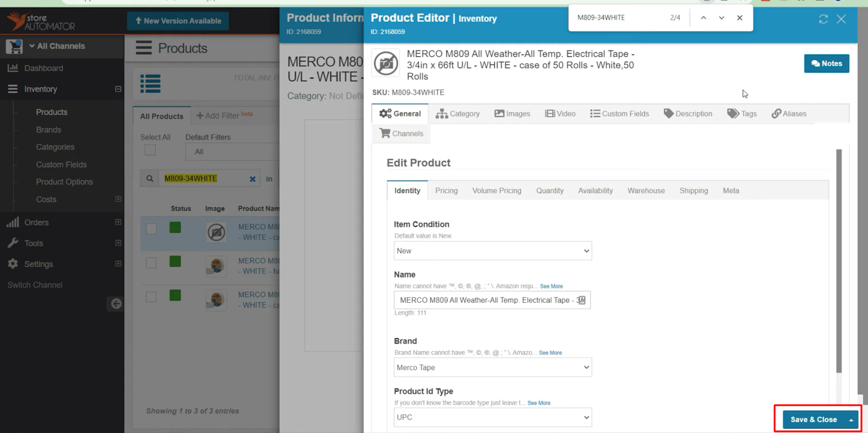Open Categories in the sidebar
This screenshot has height=433, width=868.
click(55, 147)
